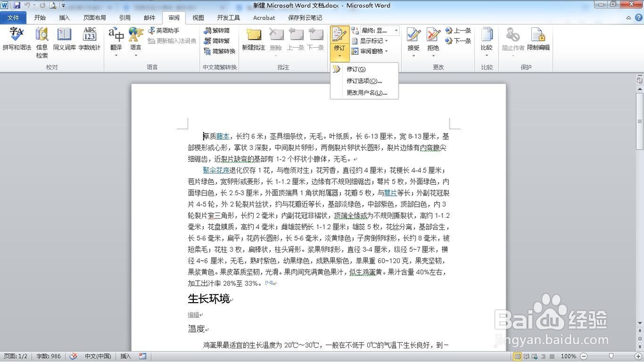Open the Save to Cloud Notes (保存到云笔记) tab

305,17
